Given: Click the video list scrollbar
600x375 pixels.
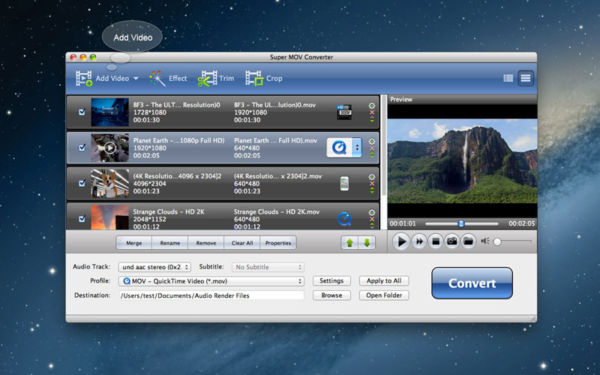Looking at the screenshot, I should [383, 145].
